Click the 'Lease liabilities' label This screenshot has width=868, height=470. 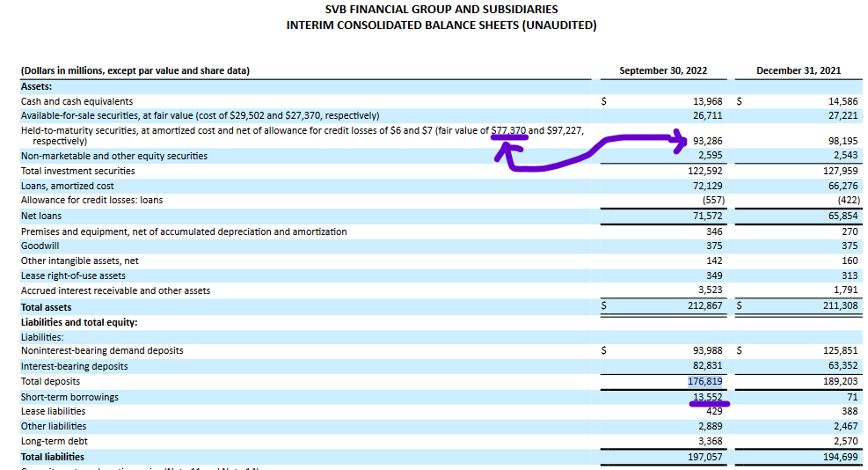point(53,411)
